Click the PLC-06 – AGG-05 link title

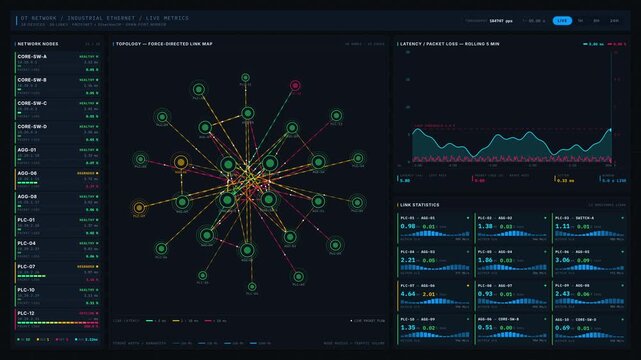[x=572, y=252]
